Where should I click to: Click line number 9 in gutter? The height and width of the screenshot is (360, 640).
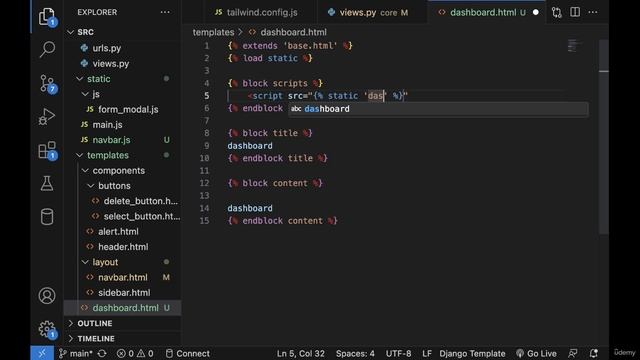click(x=207, y=146)
